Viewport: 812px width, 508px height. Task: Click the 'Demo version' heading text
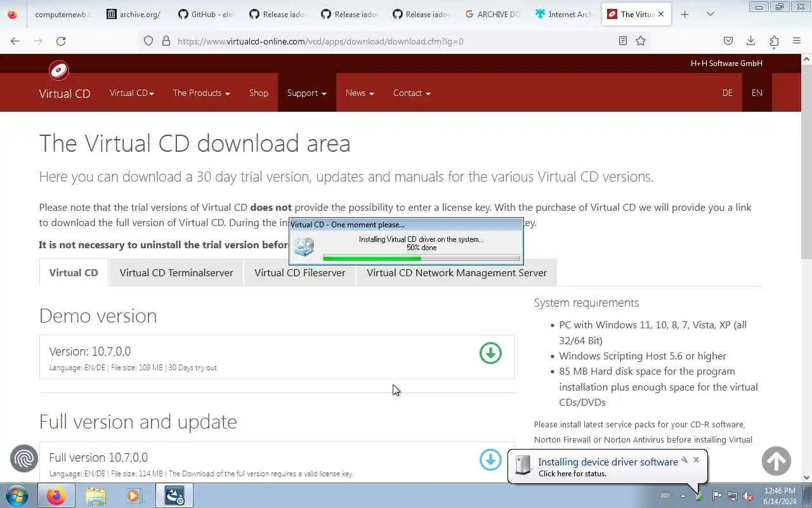point(98,316)
